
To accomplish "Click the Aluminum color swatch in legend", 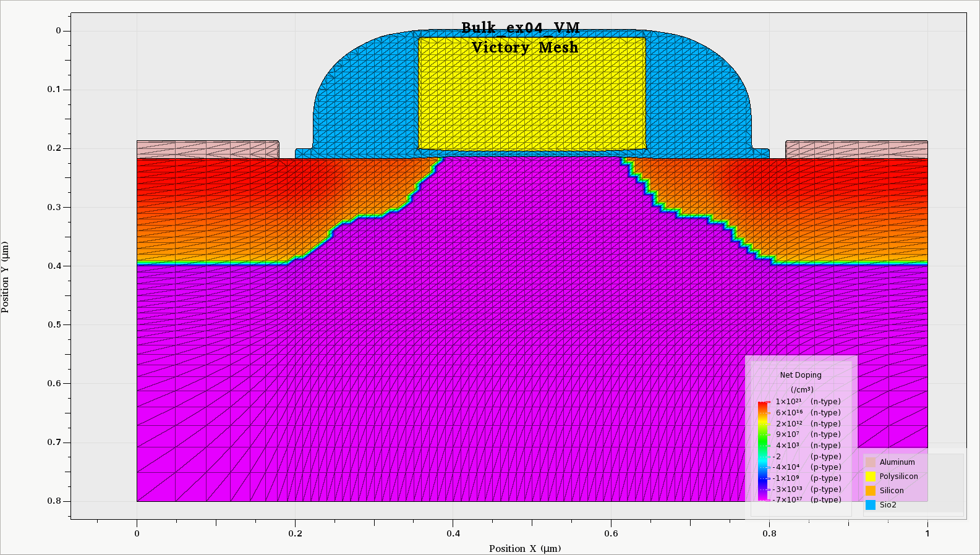I will (x=871, y=462).
